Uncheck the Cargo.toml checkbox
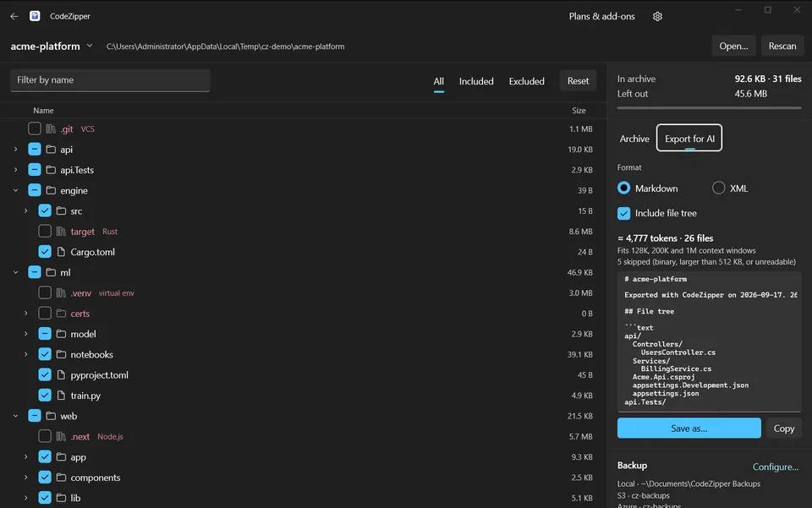 [45, 252]
